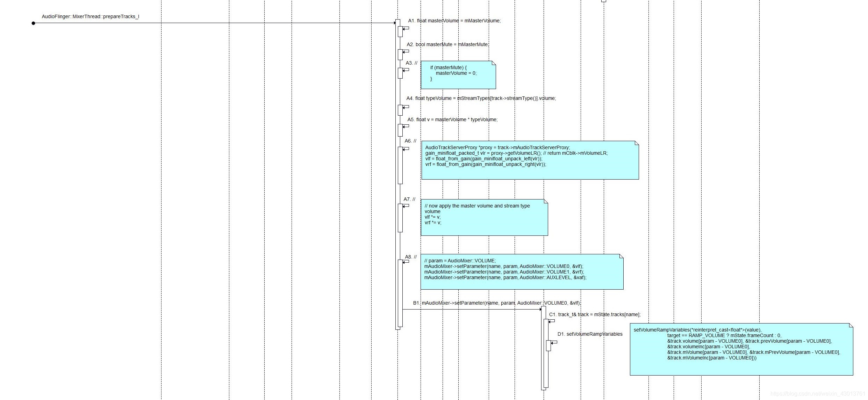Select the AudioTrackServerProxy *proxy note box
Viewport: 868px width, 400px height.
click(x=530, y=160)
